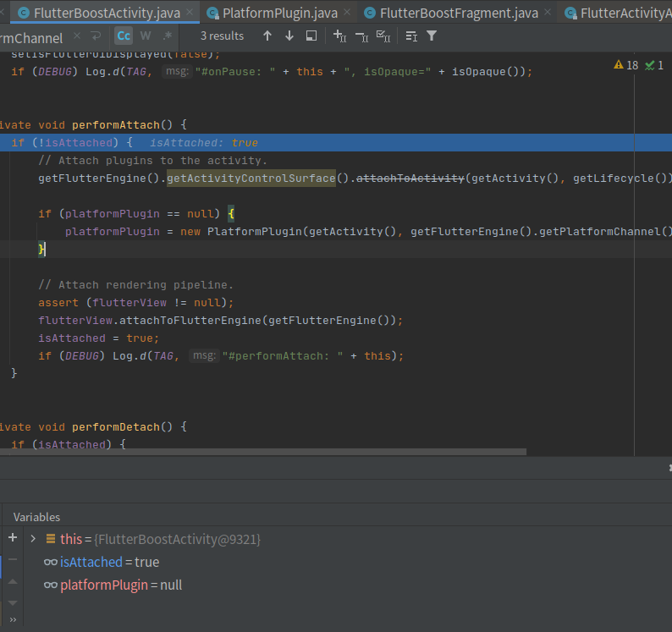The image size is (672, 632).
Task: Click the 'isAttached = true;' assignment line
Action: point(98,338)
